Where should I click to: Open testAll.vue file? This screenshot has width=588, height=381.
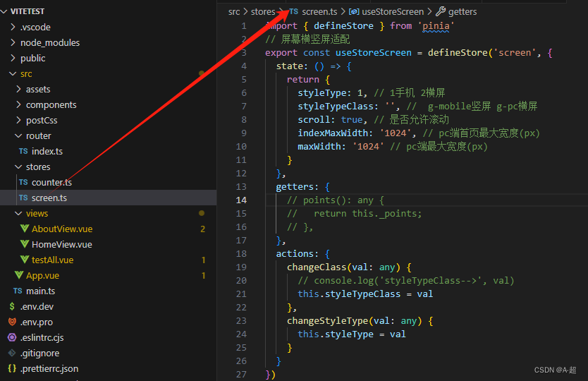tap(52, 260)
